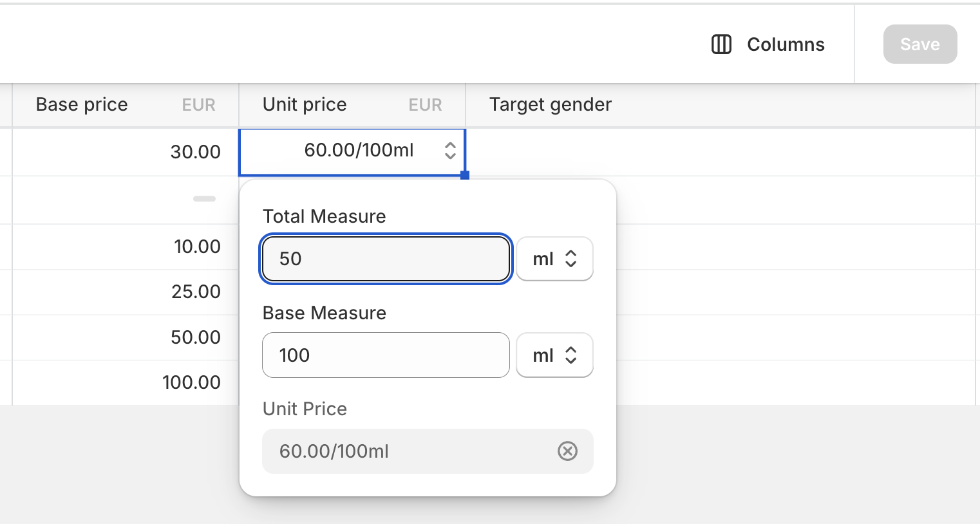Click the drag handle on the selected cell corner
The height and width of the screenshot is (524, 980).
[x=465, y=174]
